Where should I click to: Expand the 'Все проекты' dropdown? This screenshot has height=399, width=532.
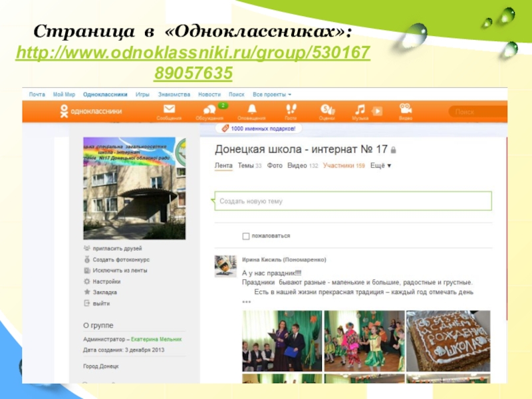click(272, 94)
